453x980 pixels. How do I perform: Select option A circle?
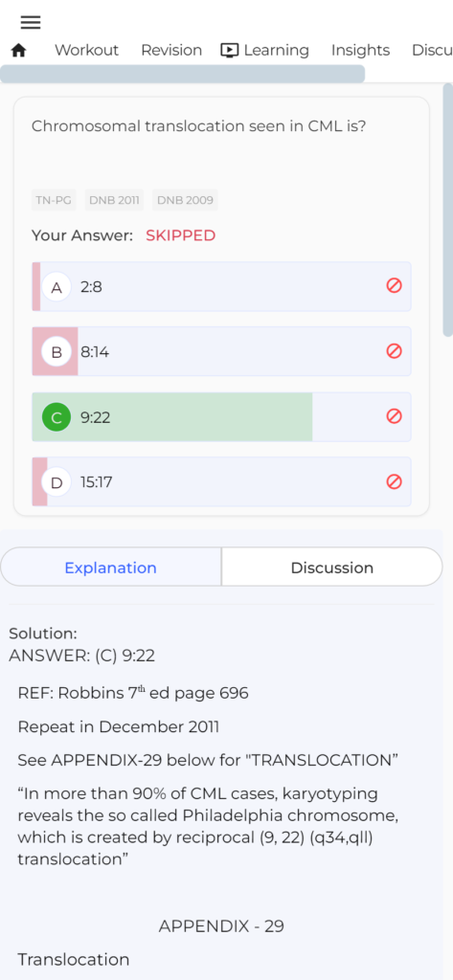(x=57, y=287)
